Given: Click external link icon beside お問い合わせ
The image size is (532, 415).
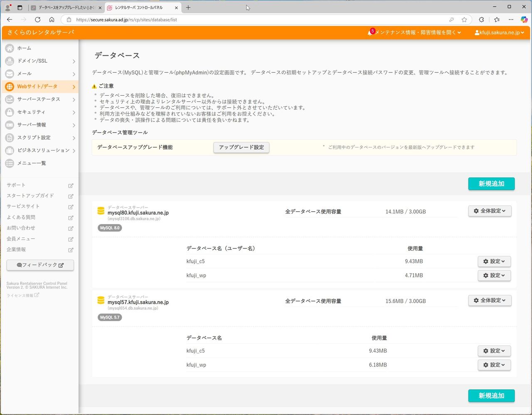Looking at the screenshot, I should pos(71,228).
